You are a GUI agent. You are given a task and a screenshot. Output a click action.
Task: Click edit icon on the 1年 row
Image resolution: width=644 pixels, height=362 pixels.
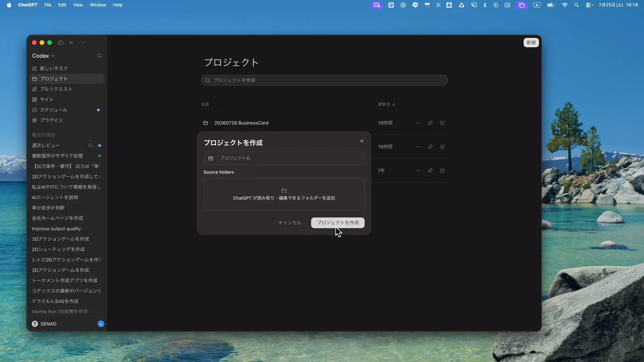442,171
